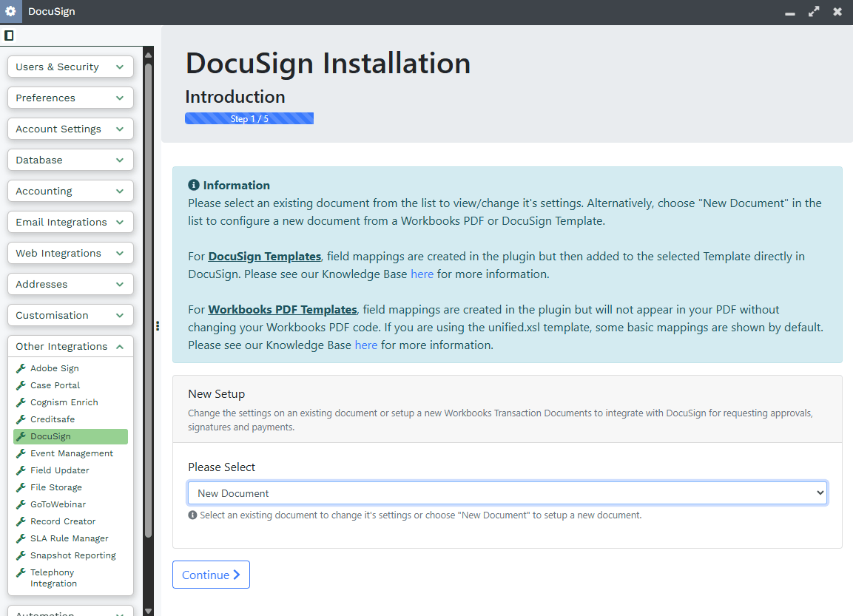Click the Case Portal wrench icon
The height and width of the screenshot is (616, 853).
(21, 385)
